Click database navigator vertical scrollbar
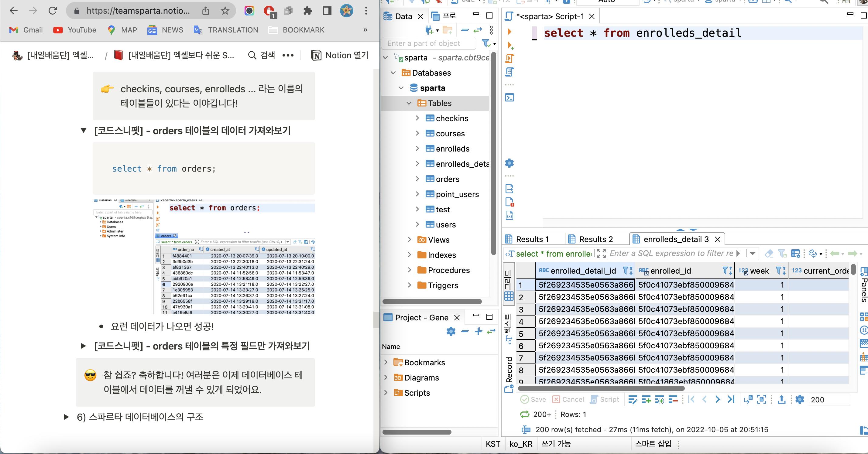The image size is (868, 454). point(494,153)
